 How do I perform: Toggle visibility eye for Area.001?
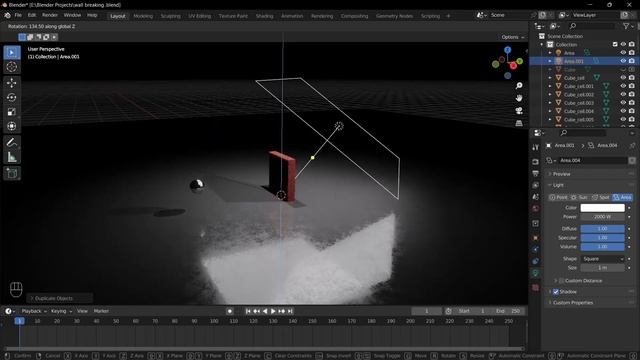[x=623, y=61]
